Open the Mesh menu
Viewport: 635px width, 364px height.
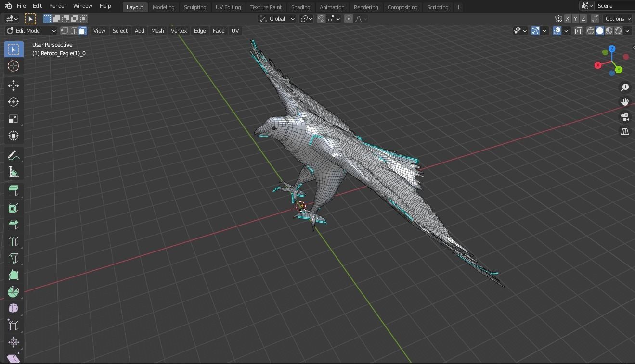157,31
